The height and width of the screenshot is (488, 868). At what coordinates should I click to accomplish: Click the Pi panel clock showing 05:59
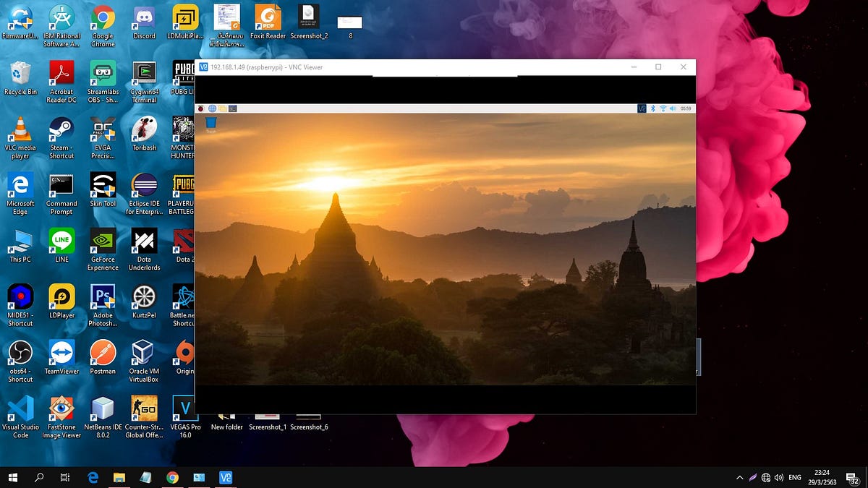(x=686, y=108)
